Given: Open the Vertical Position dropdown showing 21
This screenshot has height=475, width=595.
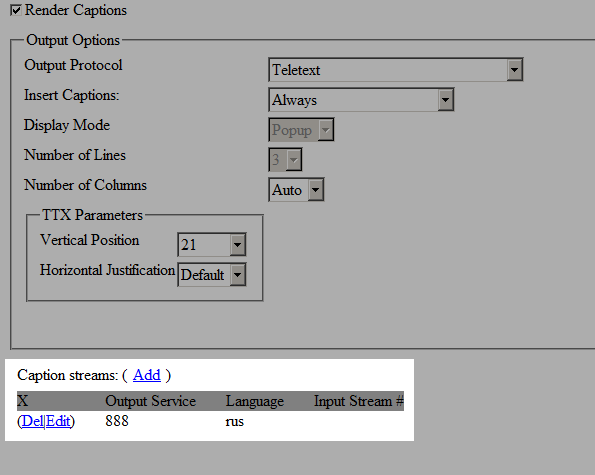Looking at the screenshot, I should coord(212,245).
